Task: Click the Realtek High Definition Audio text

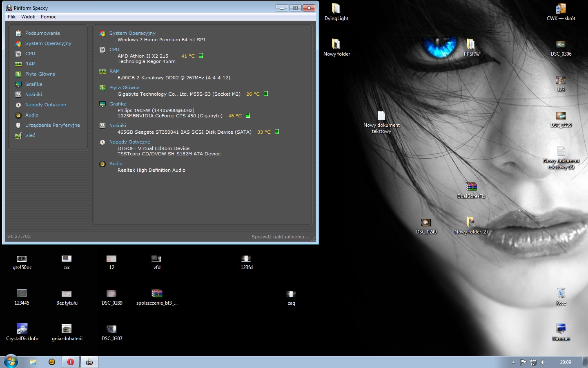Action: tap(151, 170)
